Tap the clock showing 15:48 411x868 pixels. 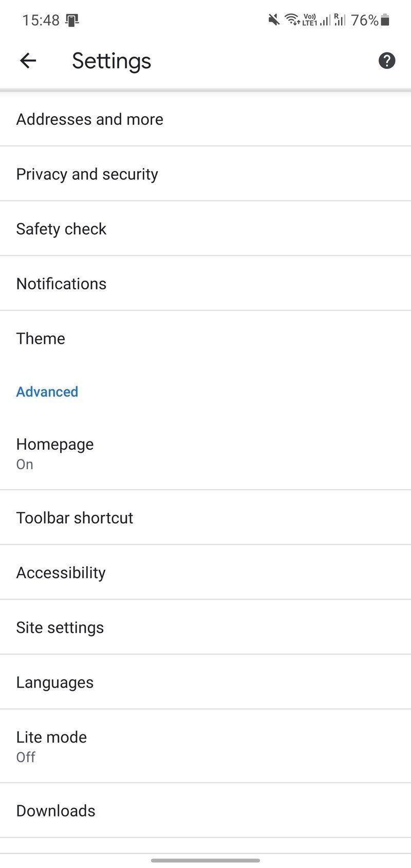click(x=41, y=20)
